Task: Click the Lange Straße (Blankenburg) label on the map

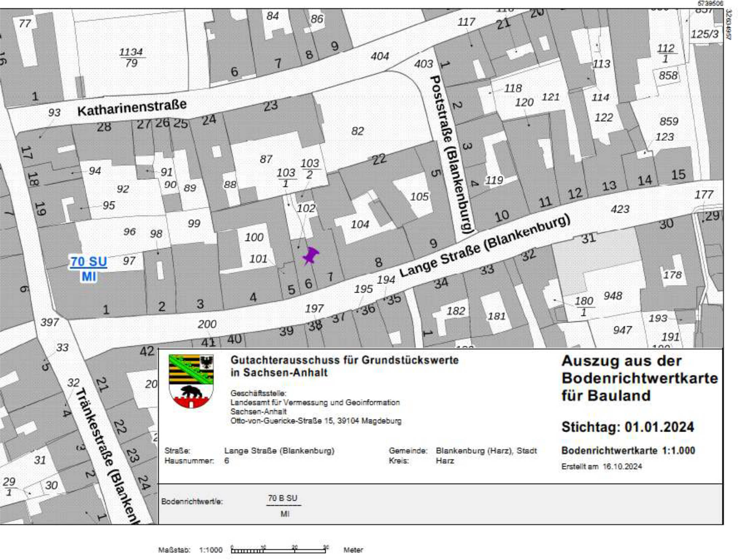Action: (485, 246)
